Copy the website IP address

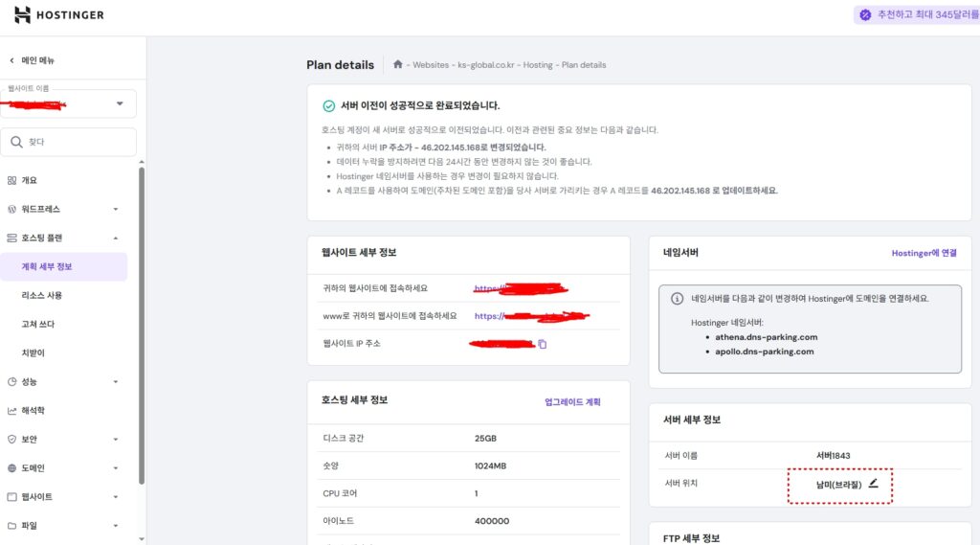[x=542, y=344]
